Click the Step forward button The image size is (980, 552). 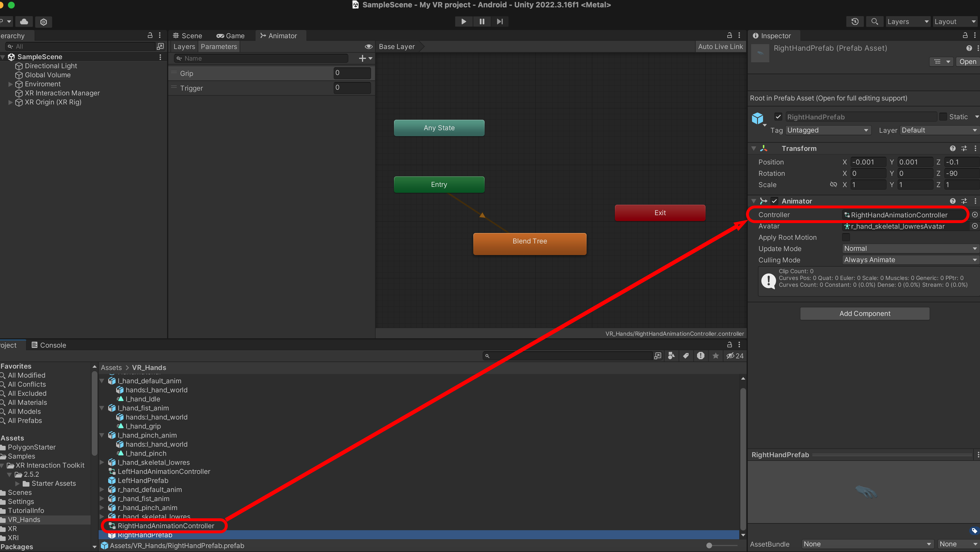[500, 22]
